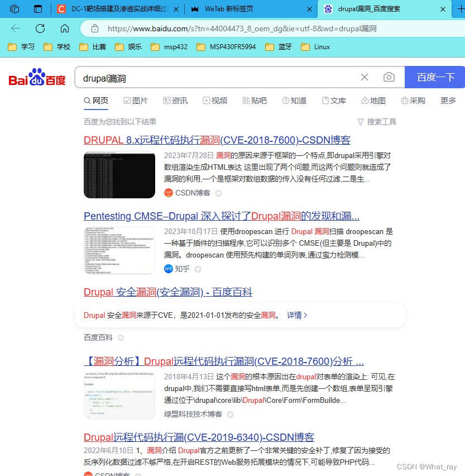Open 学习 bookmarks folder
The image size is (465, 476).
[21, 47]
